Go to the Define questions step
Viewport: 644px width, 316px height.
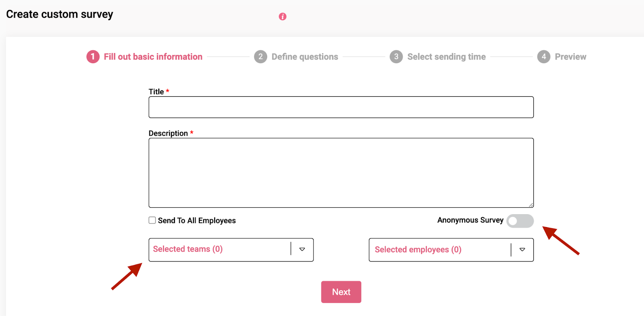click(x=305, y=57)
